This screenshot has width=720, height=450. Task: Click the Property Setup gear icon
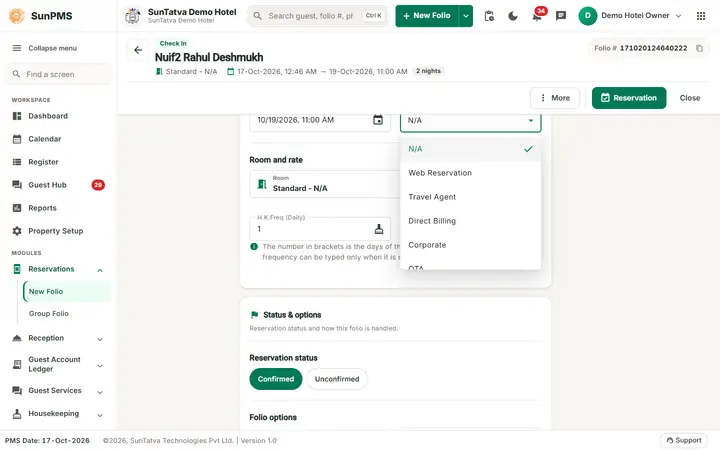point(17,231)
